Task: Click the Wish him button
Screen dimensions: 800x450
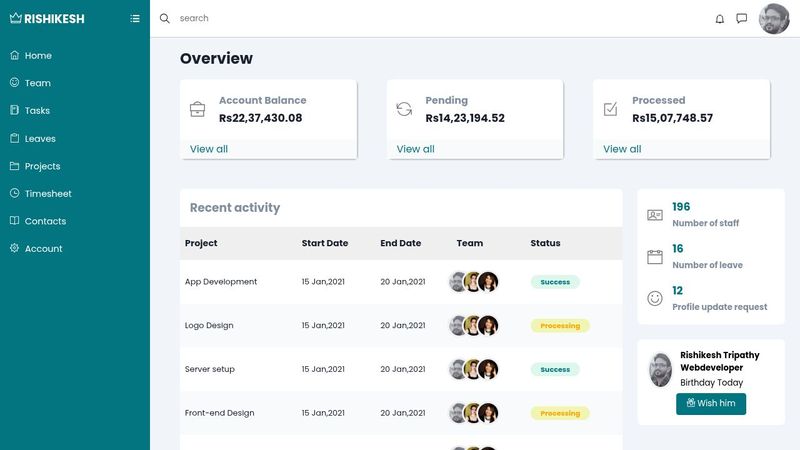Action: coord(711,404)
